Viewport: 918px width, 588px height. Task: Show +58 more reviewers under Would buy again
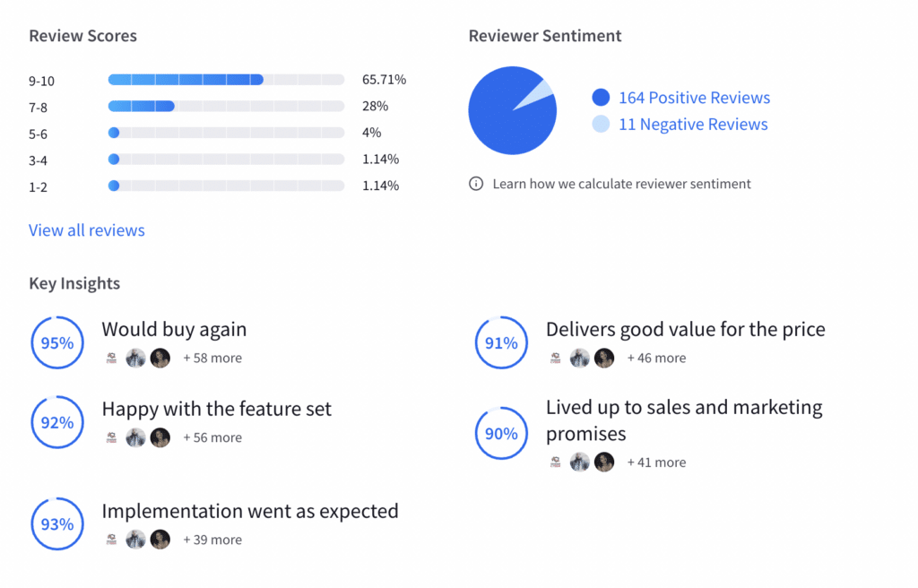pyautogui.click(x=212, y=358)
